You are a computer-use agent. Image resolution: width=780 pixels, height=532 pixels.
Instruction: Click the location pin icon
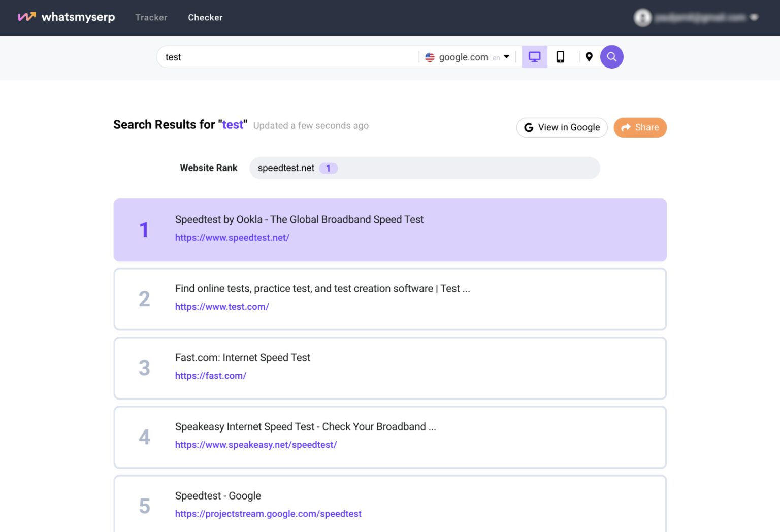coord(589,57)
